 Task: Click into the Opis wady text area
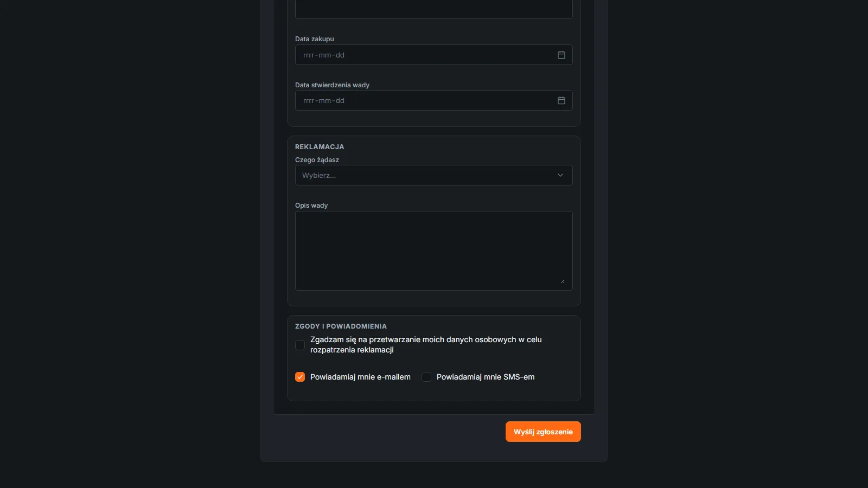pos(434,251)
